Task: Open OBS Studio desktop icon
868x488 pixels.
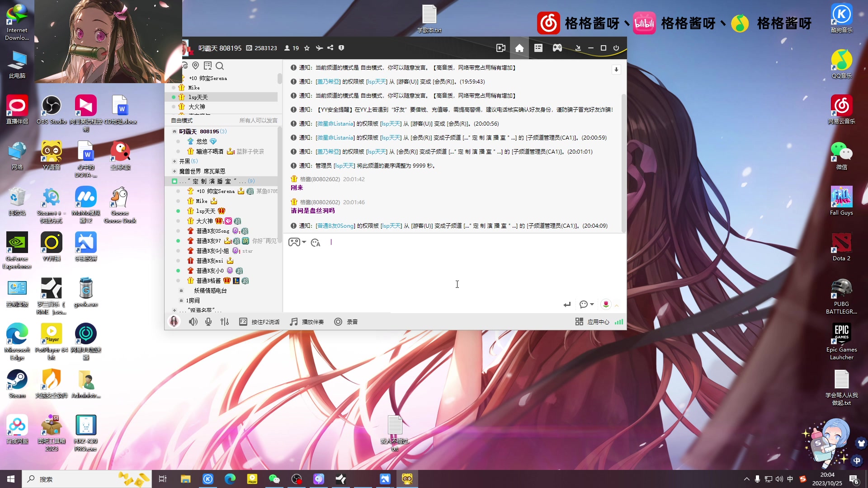Action: point(52,110)
